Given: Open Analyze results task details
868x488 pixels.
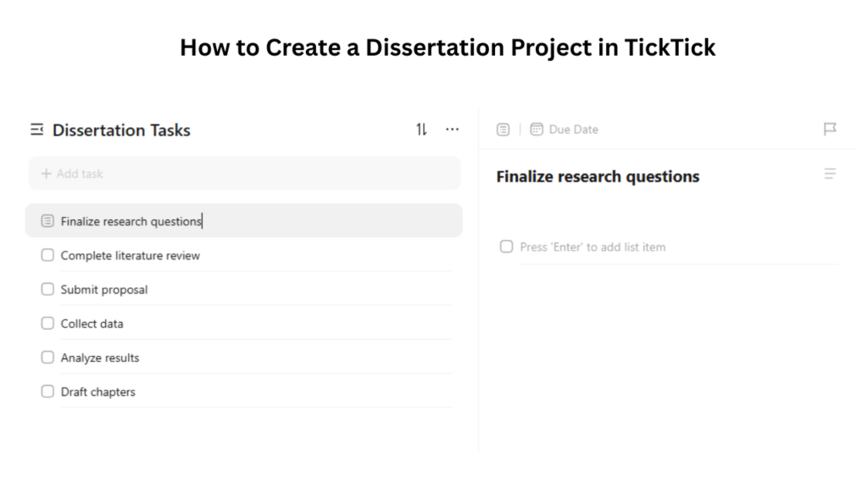Looking at the screenshot, I should (x=98, y=357).
